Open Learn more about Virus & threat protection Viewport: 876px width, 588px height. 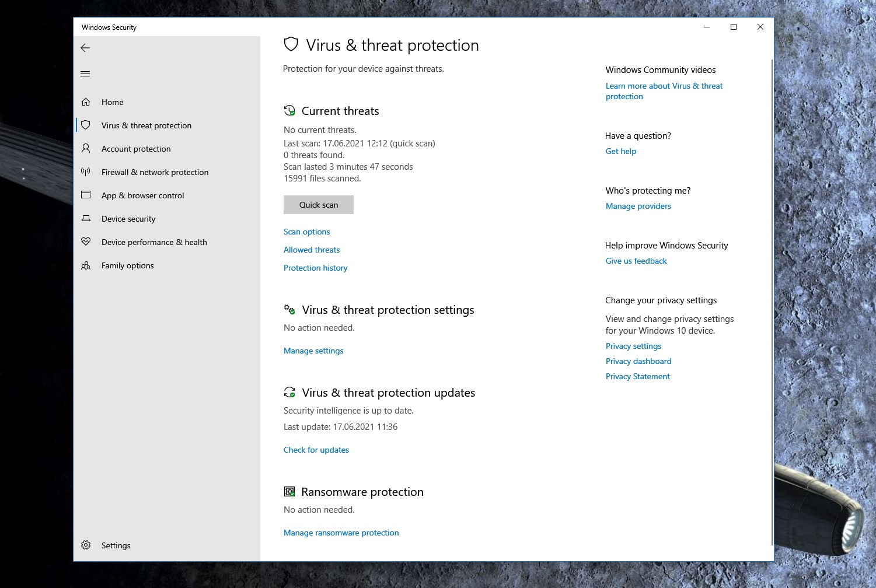(x=664, y=91)
